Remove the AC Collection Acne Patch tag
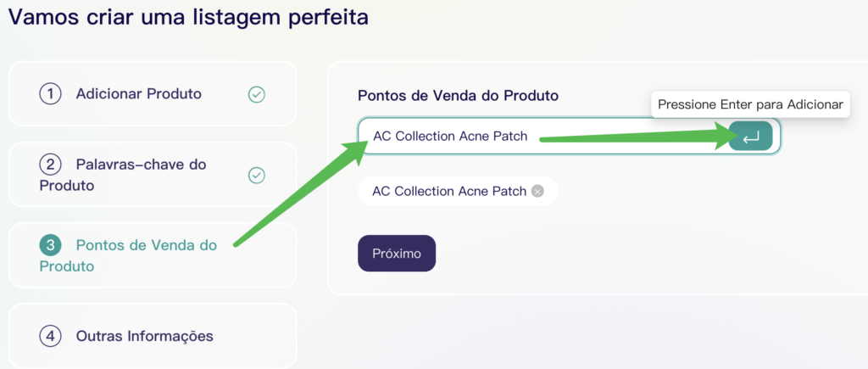 coord(537,191)
